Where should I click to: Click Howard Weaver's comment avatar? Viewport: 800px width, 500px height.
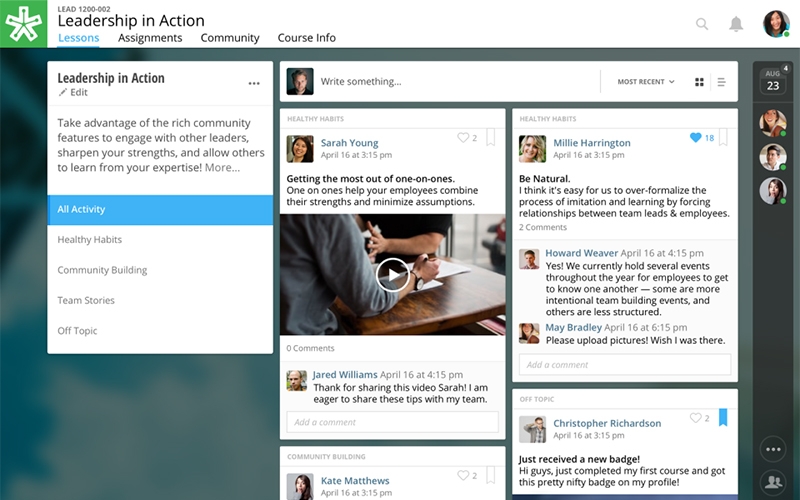(x=529, y=259)
